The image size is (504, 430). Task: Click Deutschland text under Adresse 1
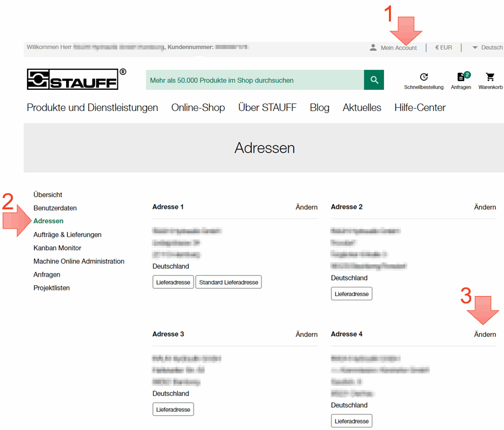[x=171, y=266]
